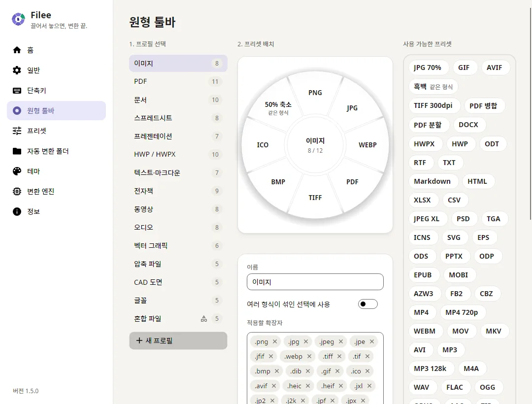Click the 테마 palette icon
Screen dimensions: 532x404
(17, 171)
